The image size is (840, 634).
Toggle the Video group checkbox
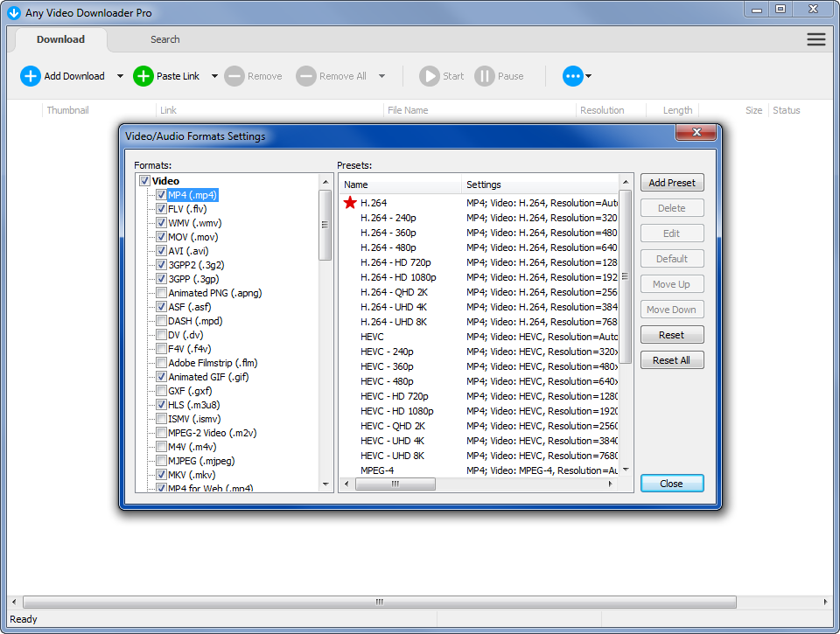tap(144, 180)
